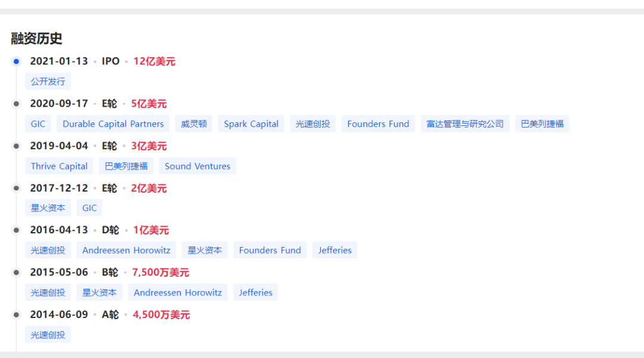Click 星火资本 tag in 2017-12-12 round
This screenshot has width=644, height=358.
coord(48,208)
